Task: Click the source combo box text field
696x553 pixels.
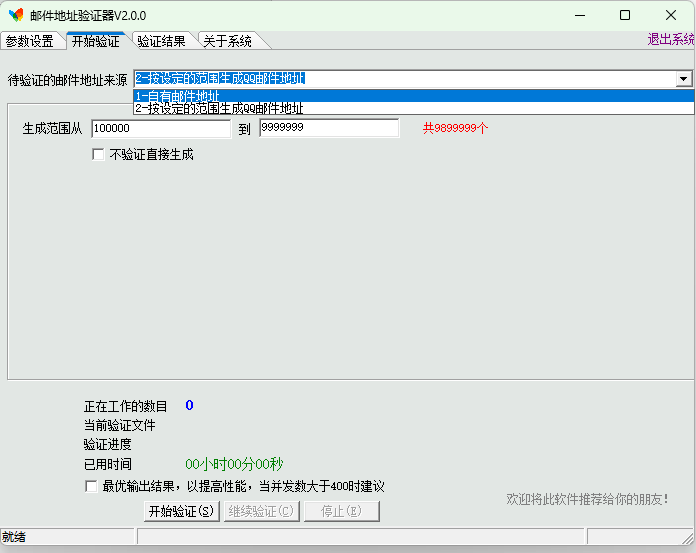Action: pyautogui.click(x=405, y=79)
